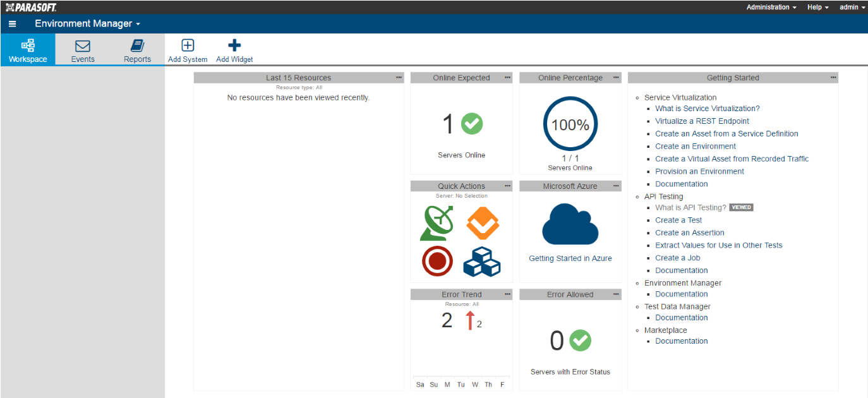The height and width of the screenshot is (398, 868).
Task: Click the Last 15 Resources widget title
Action: point(298,78)
